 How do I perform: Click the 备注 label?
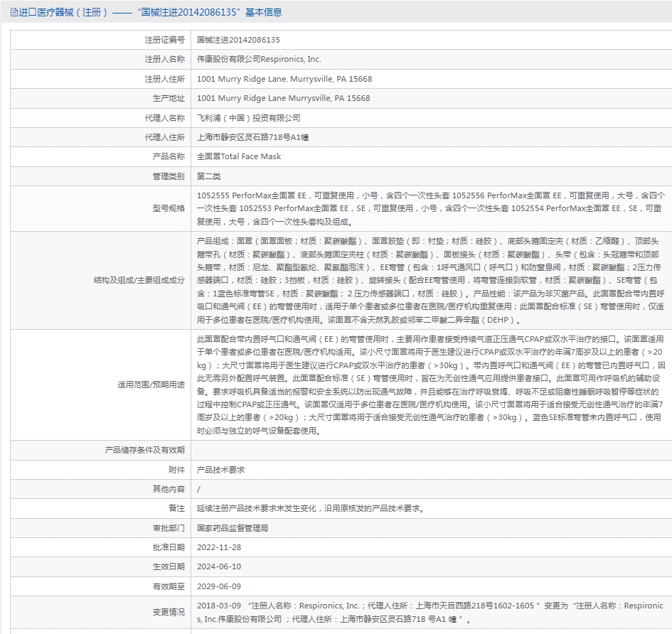[176, 508]
